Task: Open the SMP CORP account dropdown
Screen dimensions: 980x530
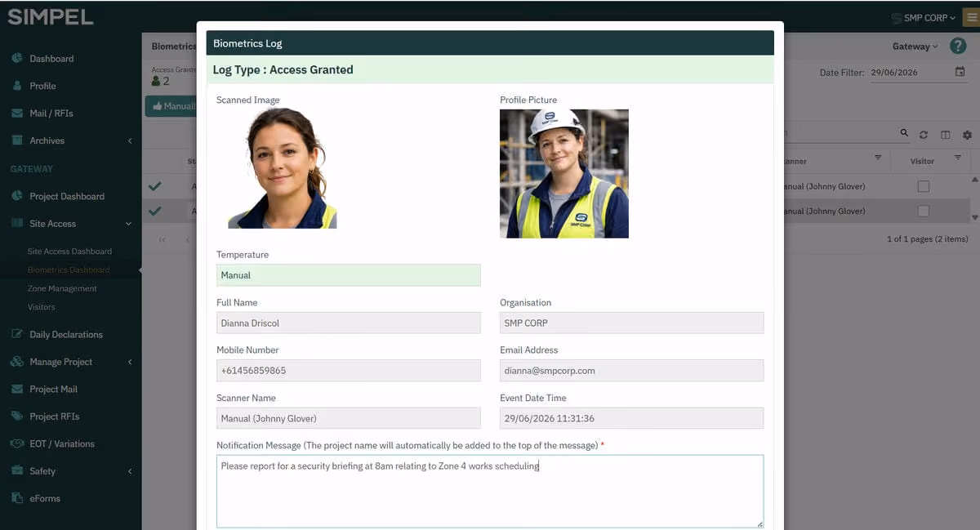Action: (924, 17)
